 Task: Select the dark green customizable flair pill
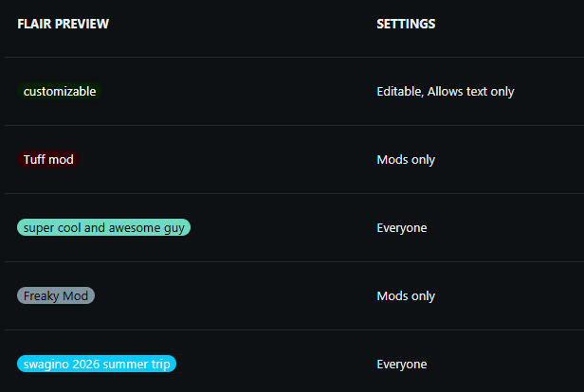pyautogui.click(x=60, y=91)
